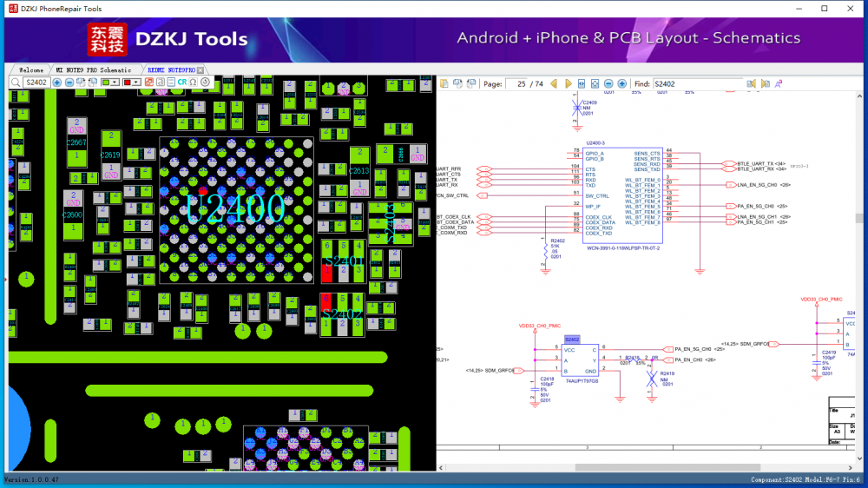Screen dimensions: 868x488
Task: Click the text search options A icon
Action: click(x=779, y=83)
